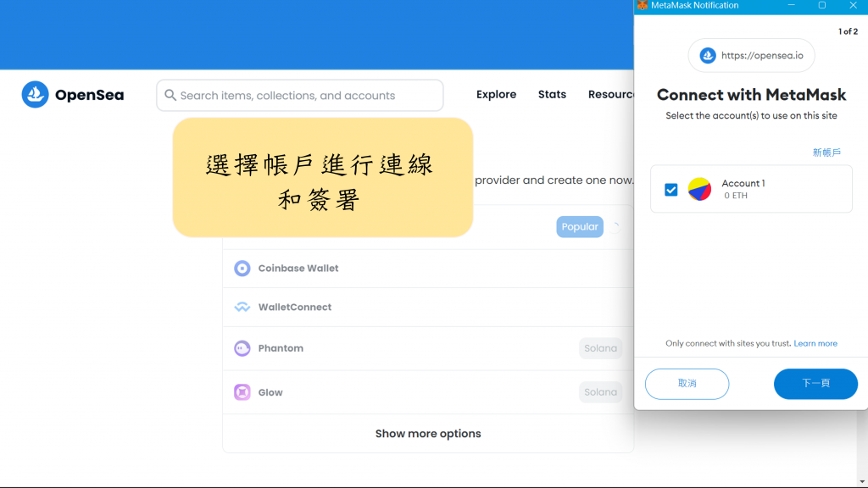
Task: Click the OpenSea ship logo icon
Action: 35,95
